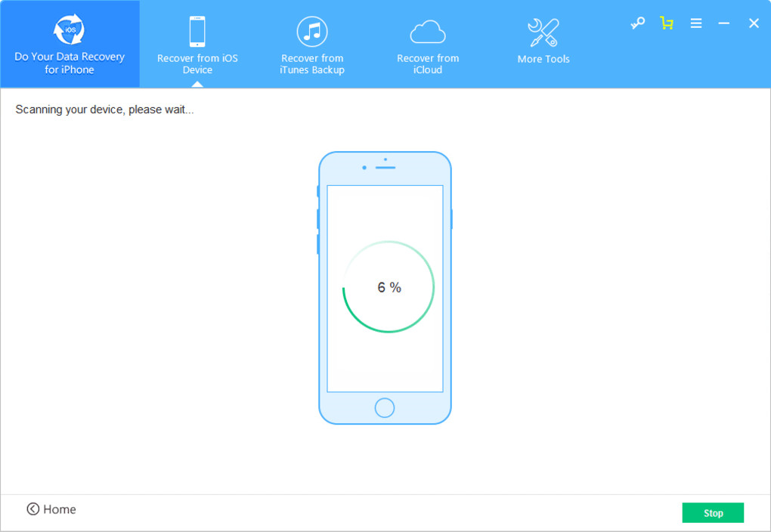Click the phone illustration home button

point(385,407)
